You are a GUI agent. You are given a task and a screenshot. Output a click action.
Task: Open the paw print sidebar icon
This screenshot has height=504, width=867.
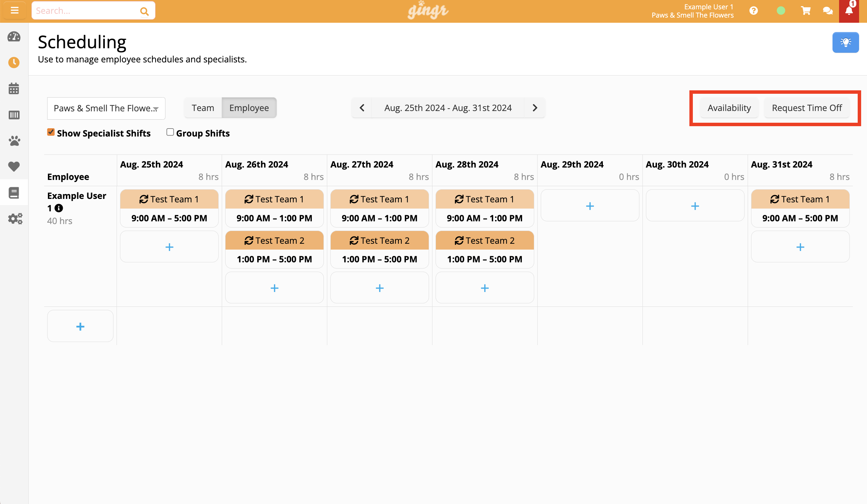(x=14, y=141)
